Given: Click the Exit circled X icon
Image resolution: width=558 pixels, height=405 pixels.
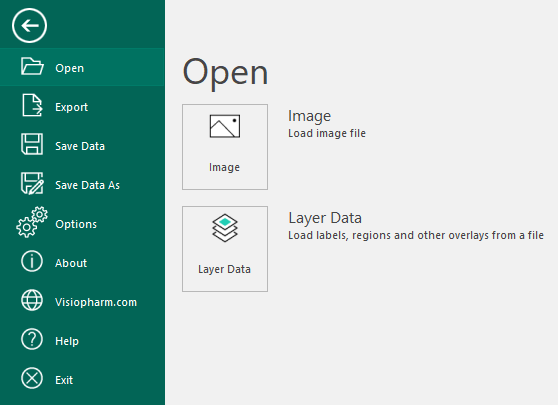Looking at the screenshot, I should click(32, 378).
